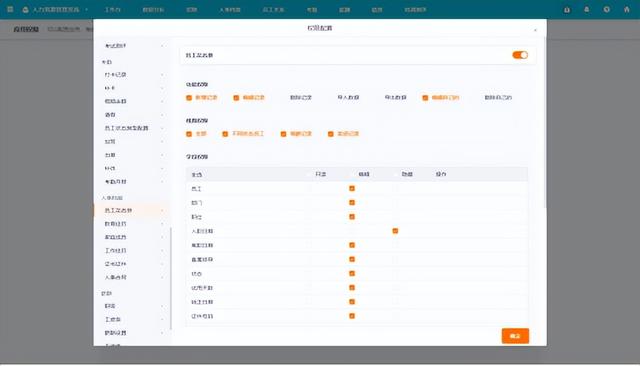Confirm with the orange 确定 button
Image resolution: width=640 pixels, height=366 pixels.
click(515, 336)
